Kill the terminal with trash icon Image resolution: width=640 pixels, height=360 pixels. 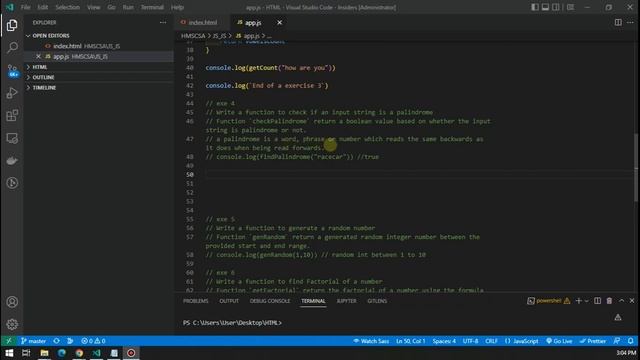pyautogui.click(x=609, y=301)
